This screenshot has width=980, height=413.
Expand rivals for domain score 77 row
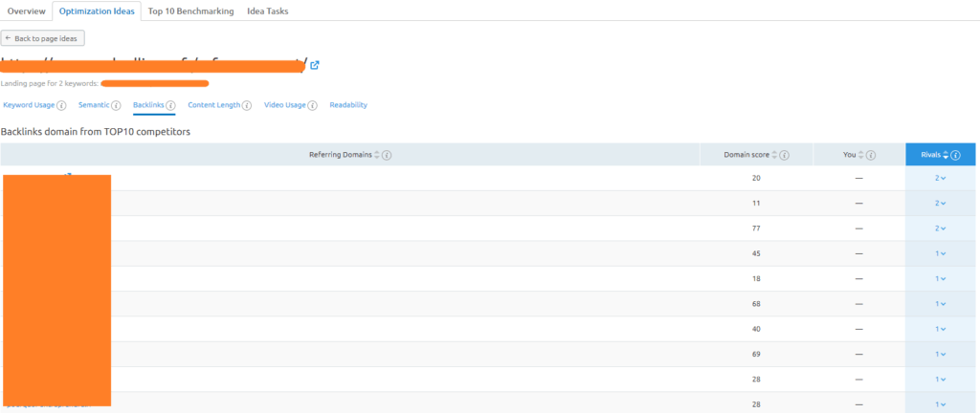point(941,228)
